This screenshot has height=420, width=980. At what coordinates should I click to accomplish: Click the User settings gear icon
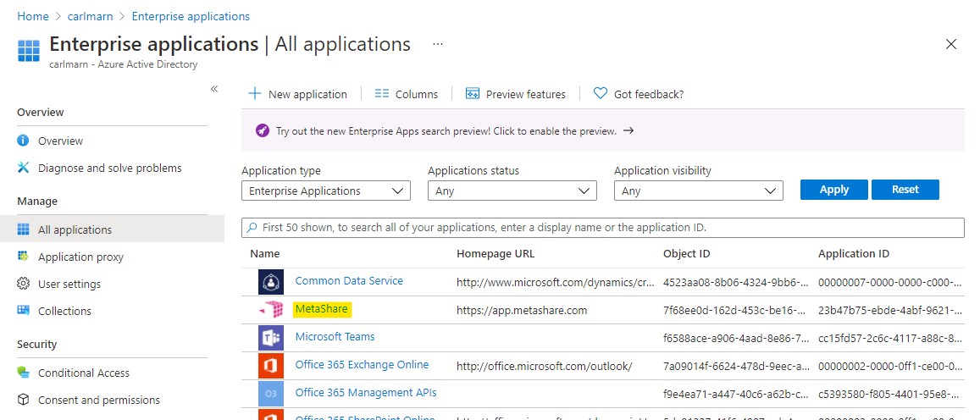(23, 284)
